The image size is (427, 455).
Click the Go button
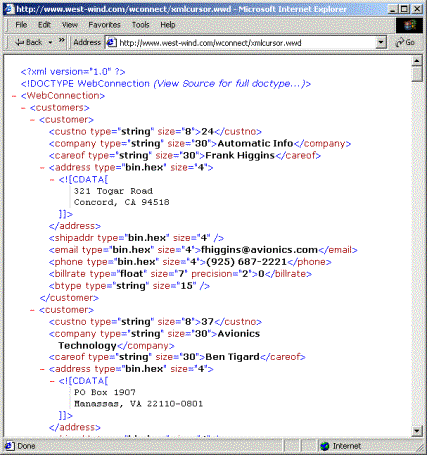[405, 42]
